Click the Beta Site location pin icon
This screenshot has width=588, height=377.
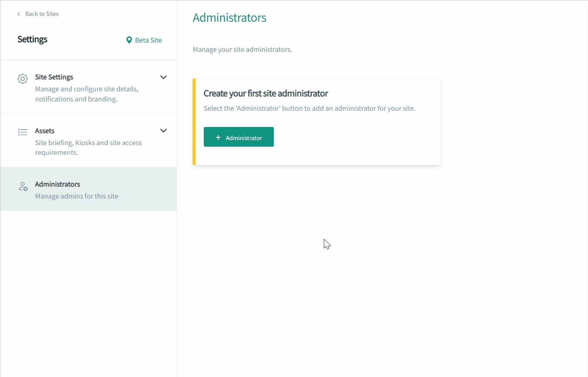(129, 40)
